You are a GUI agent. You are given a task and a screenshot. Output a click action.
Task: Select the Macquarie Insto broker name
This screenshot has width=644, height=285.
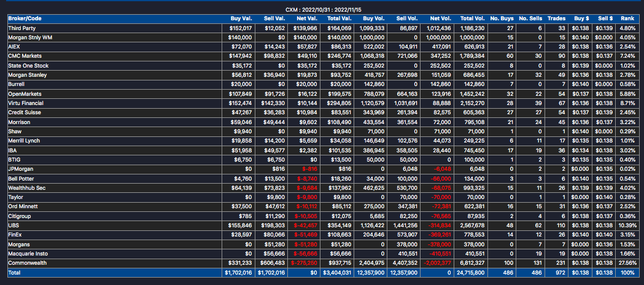click(x=28, y=254)
